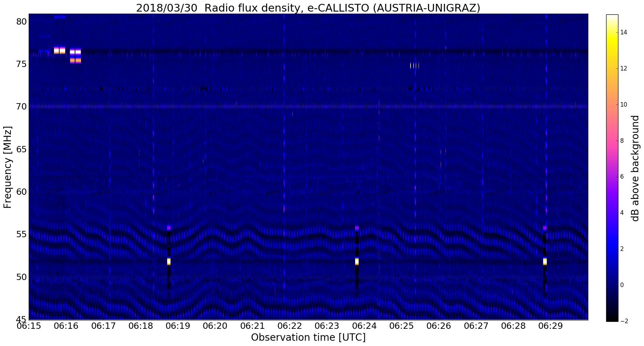Click the colorbar tick label 12
Viewport: 644px width, 346px height.
624,68
